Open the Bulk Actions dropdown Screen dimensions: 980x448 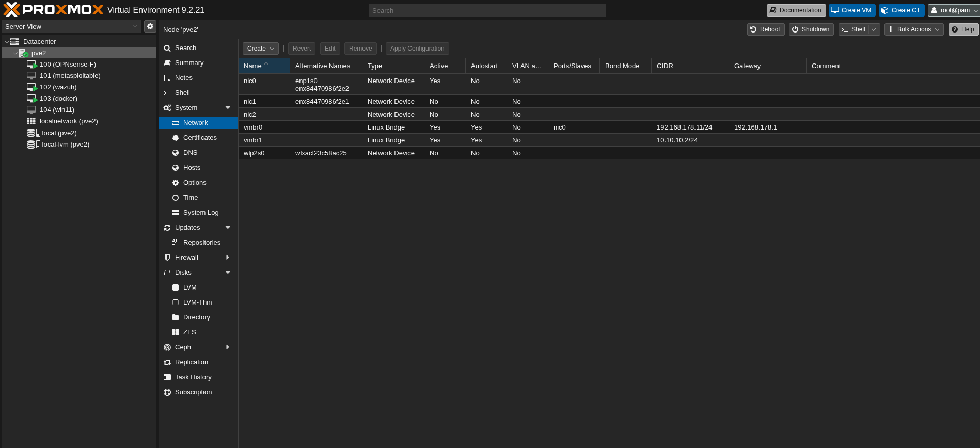pos(914,29)
